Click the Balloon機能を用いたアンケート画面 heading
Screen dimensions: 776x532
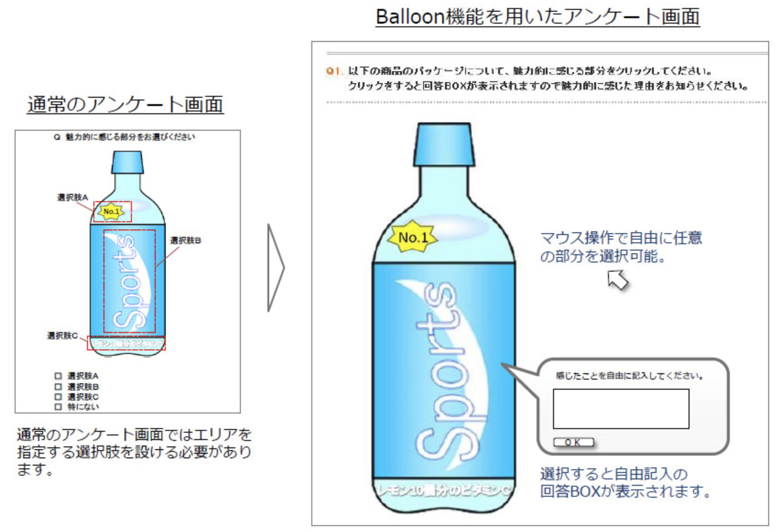(537, 16)
